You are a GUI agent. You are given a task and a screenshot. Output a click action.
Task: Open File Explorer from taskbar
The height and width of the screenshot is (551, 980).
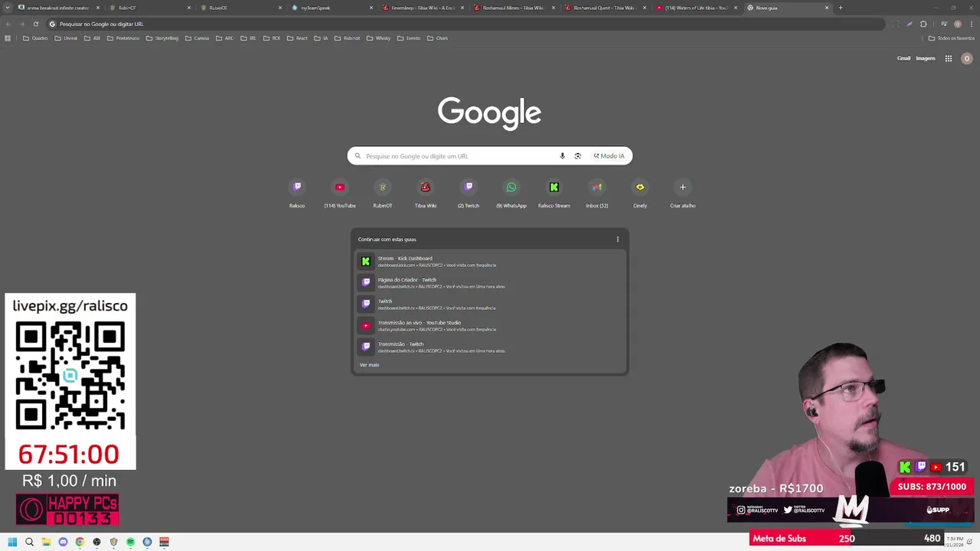pos(46,542)
